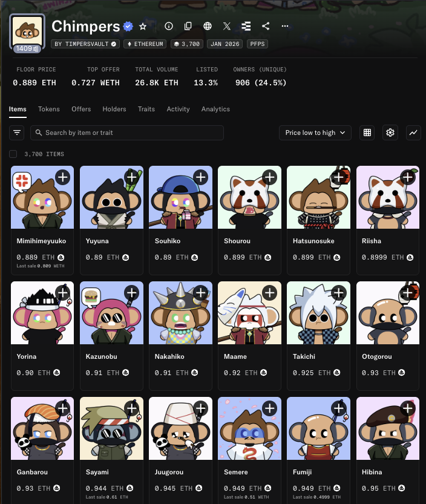The height and width of the screenshot is (504, 426).
Task: Click the PFPS category badge
Action: pos(257,44)
